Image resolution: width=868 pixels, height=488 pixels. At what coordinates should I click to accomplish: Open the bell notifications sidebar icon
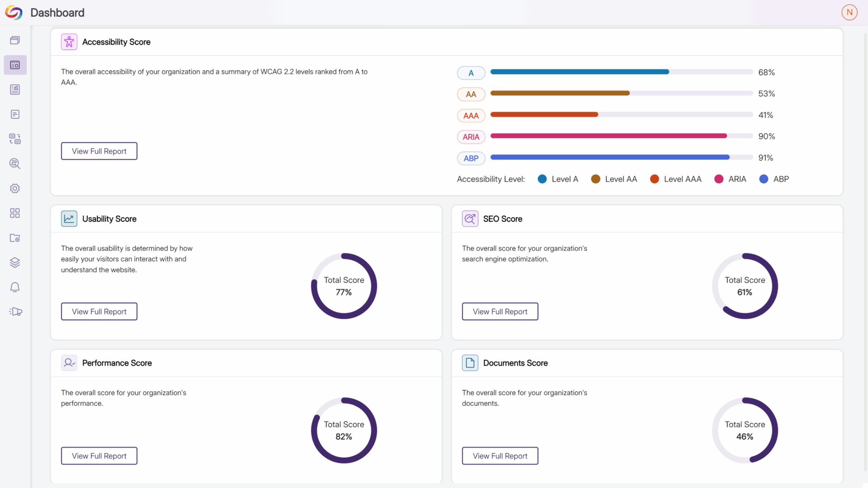[x=15, y=287]
